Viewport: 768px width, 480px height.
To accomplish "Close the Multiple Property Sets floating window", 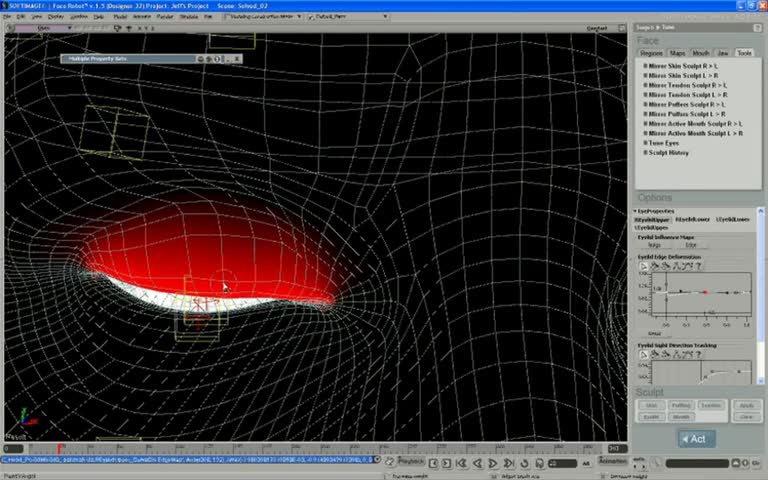I will point(237,59).
